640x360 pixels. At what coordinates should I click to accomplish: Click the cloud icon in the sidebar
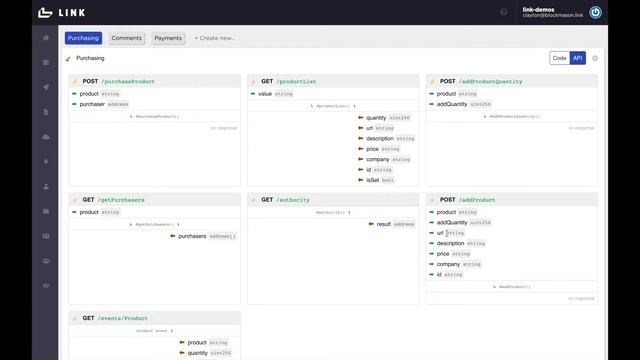(x=46, y=137)
